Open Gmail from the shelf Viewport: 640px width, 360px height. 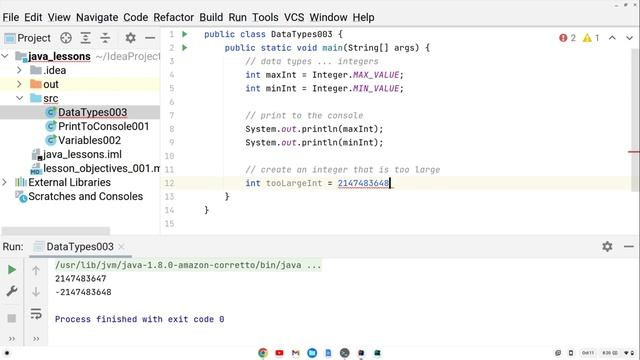(x=296, y=353)
